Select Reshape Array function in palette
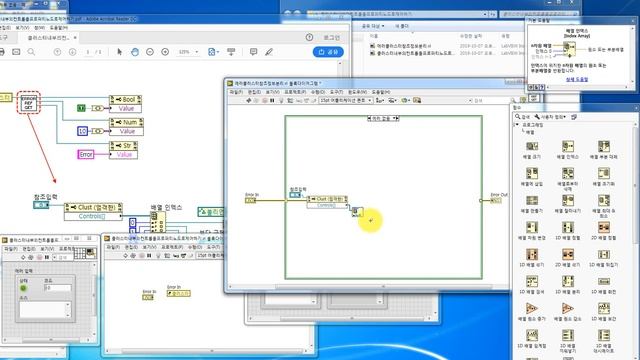Viewport: 640px width, 360px height. click(531, 227)
